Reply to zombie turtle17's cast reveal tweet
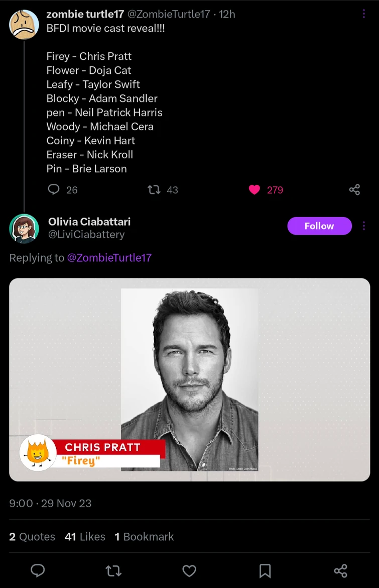 54,189
